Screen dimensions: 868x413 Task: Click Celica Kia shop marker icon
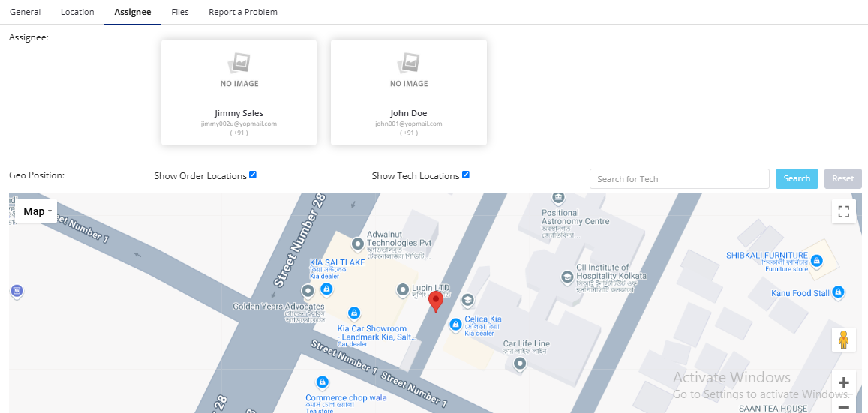(455, 324)
